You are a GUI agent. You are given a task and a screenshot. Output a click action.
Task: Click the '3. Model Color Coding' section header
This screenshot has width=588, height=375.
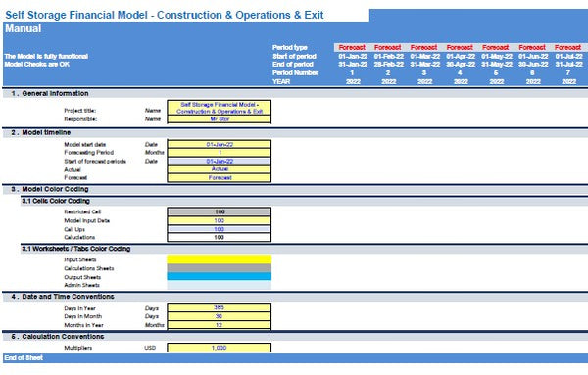(x=50, y=189)
